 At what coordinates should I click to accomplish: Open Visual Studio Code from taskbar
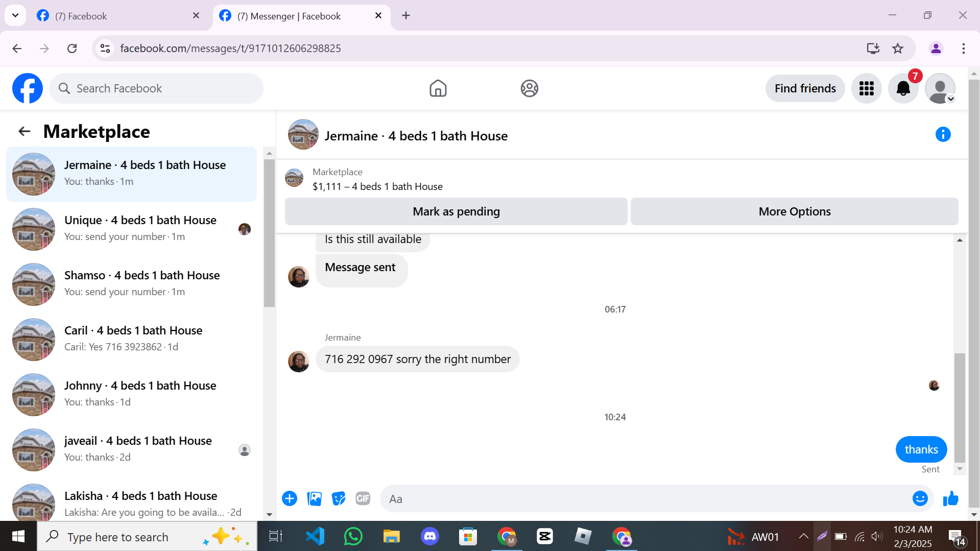point(315,537)
